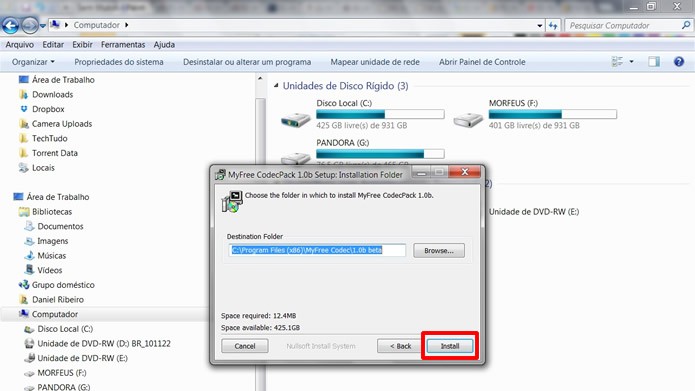This screenshot has width=695, height=391.
Task: Select Documentos library
Action: [x=60, y=226]
